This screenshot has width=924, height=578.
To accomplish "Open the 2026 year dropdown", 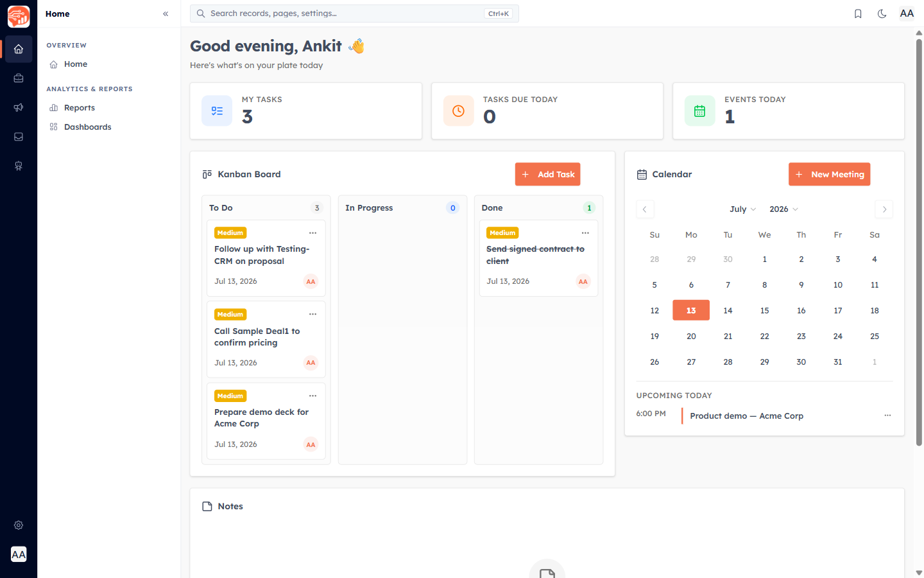I will point(783,209).
